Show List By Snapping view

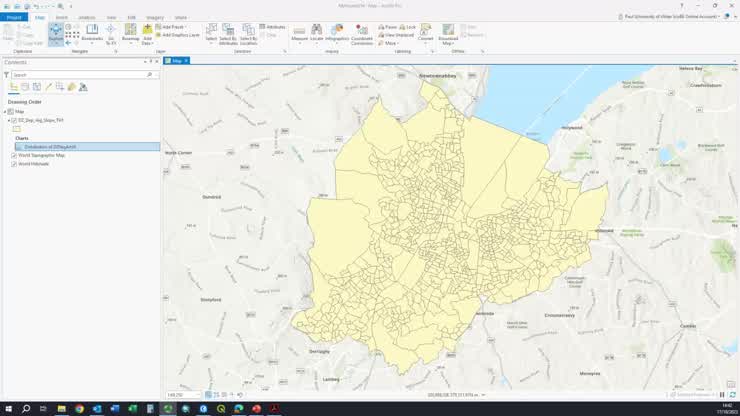coord(60,87)
